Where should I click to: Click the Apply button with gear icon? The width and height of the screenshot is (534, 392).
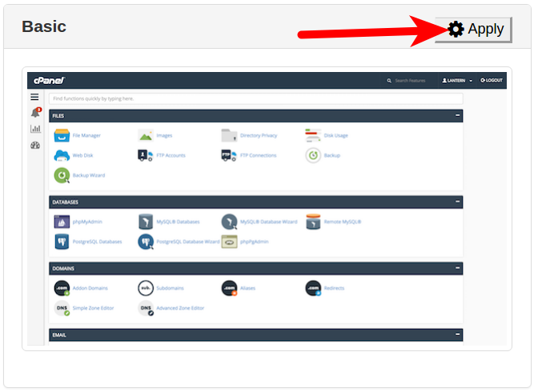[473, 30]
